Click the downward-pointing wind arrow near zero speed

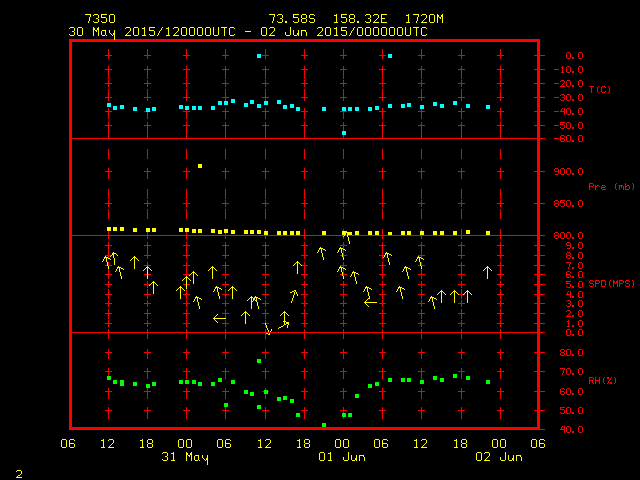(268, 328)
